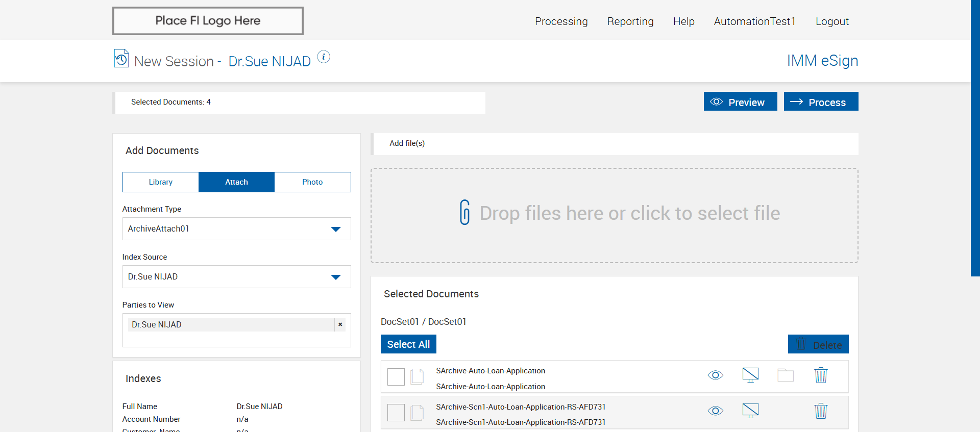
Task: Click the Process button
Action: coord(821,101)
